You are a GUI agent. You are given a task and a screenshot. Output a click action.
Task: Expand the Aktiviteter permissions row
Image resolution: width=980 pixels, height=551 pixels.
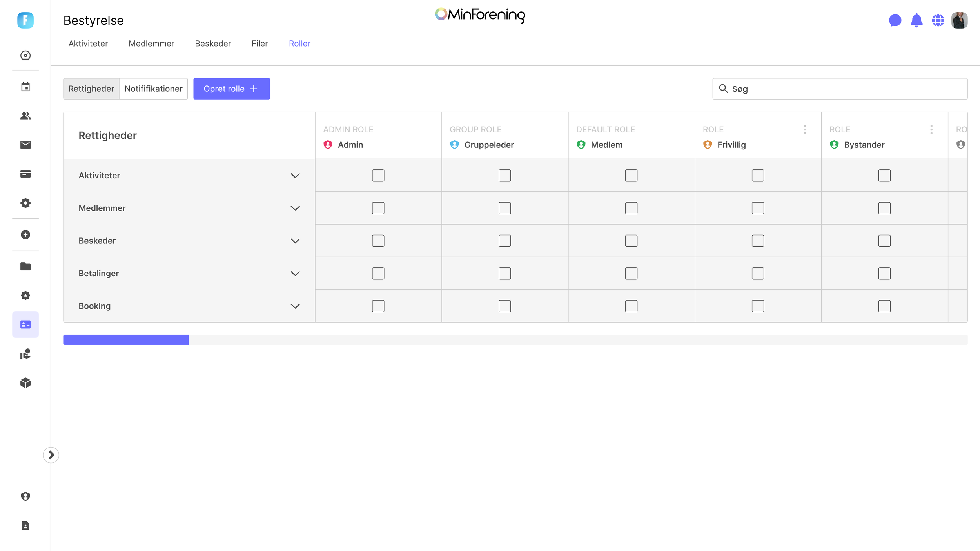[x=295, y=176]
